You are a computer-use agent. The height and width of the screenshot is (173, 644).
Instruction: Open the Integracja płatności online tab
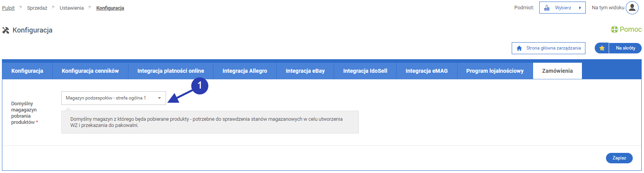click(x=170, y=71)
